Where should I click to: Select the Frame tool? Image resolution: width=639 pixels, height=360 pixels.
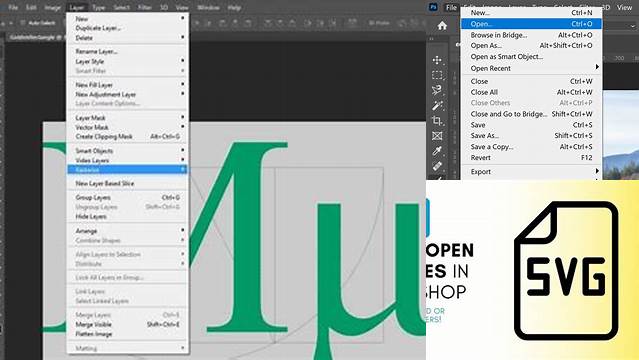[x=437, y=135]
